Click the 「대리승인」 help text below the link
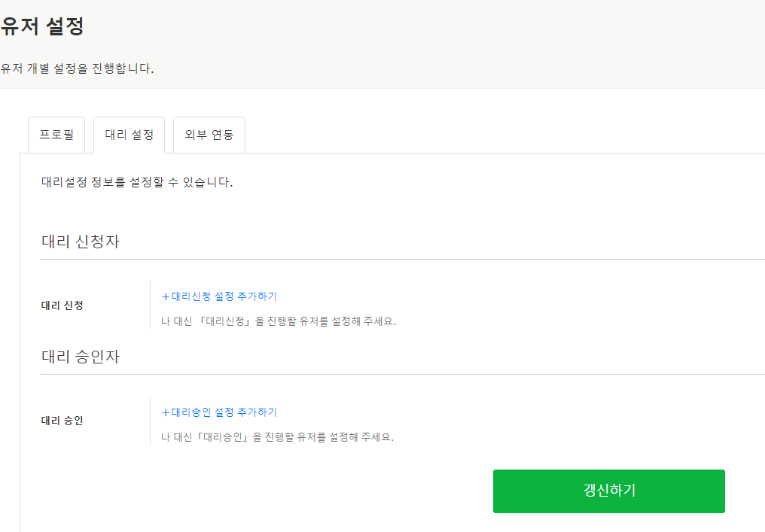Viewport: 765px width, 532px height. coord(277,437)
